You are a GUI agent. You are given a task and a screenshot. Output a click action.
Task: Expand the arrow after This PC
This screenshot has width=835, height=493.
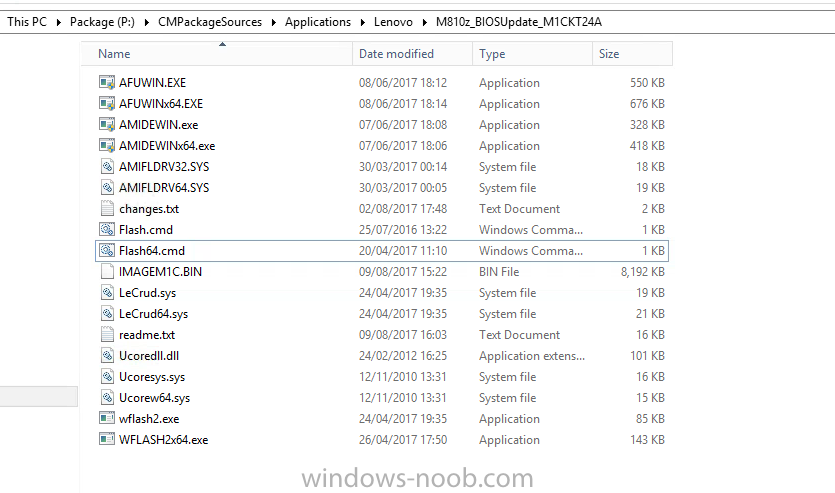tap(58, 22)
